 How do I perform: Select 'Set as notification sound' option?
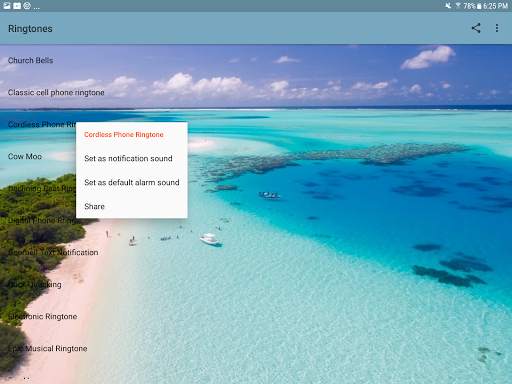pyautogui.click(x=132, y=158)
